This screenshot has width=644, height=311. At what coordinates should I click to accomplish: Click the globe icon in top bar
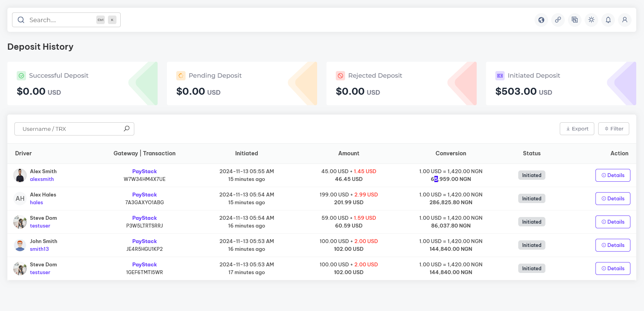[541, 20]
